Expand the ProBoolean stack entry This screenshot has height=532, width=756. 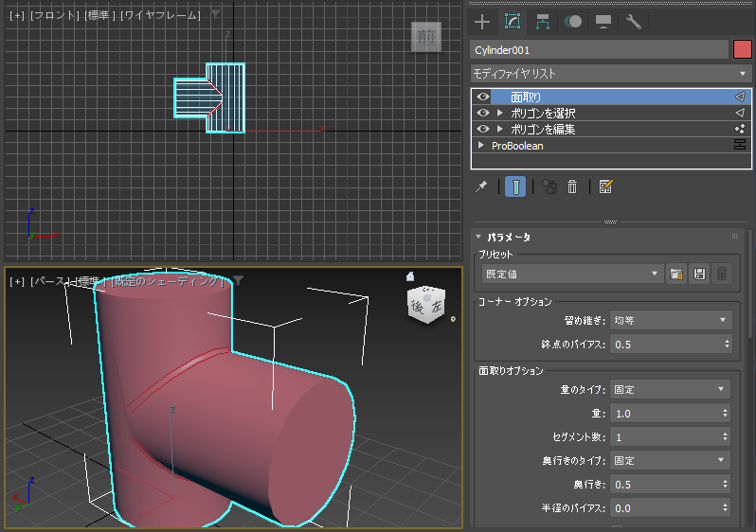coord(480,145)
